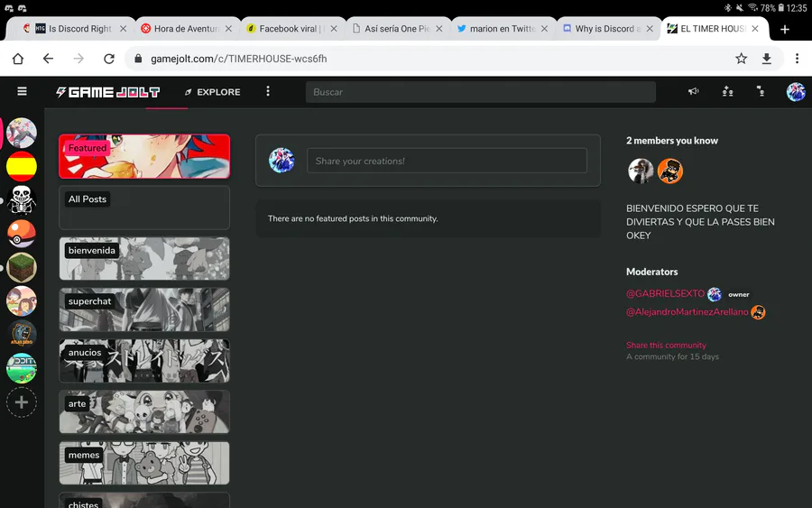The image size is (812, 508).
Task: Open the Explore tab
Action: (212, 92)
